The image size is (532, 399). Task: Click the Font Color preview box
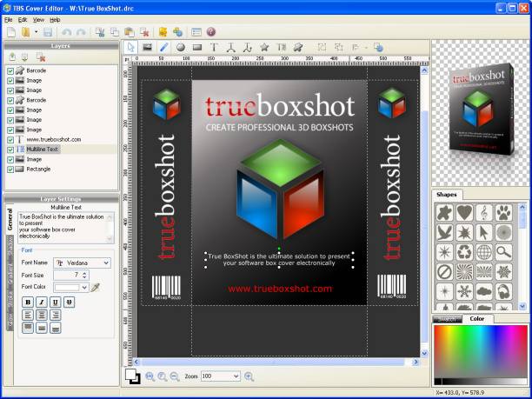(x=67, y=288)
